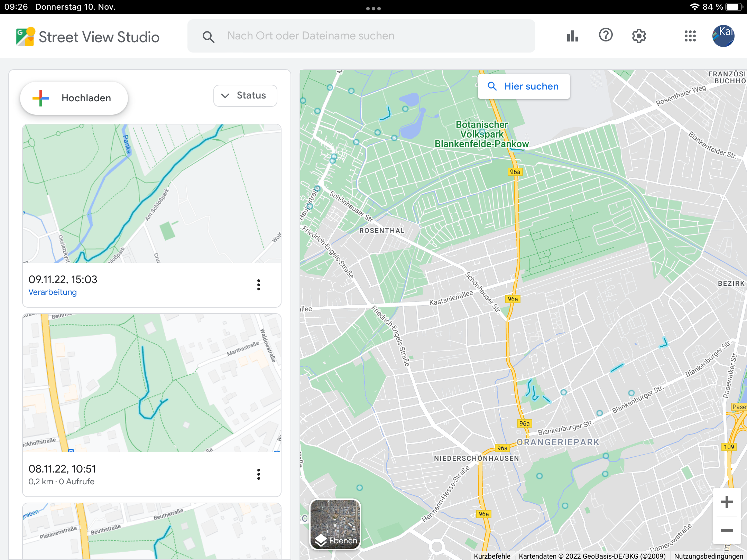
Task: Click the Hochladen upload button
Action: point(74,98)
